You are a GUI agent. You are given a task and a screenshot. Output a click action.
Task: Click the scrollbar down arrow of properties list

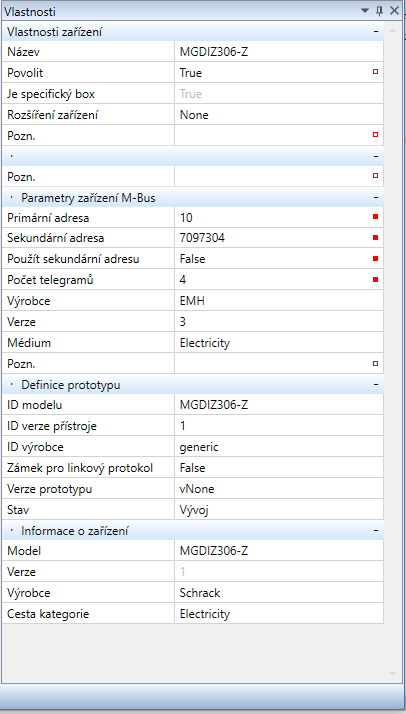(x=393, y=673)
